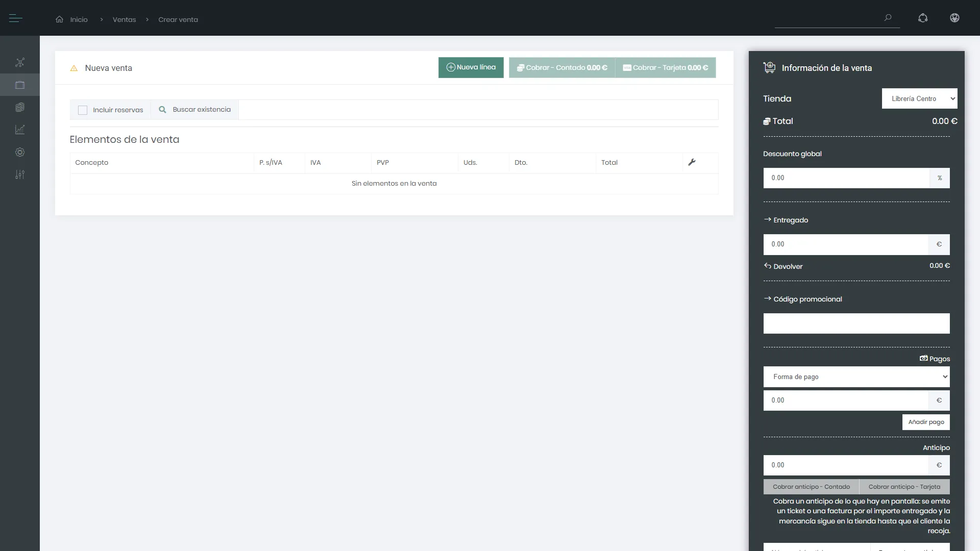Click the cart icon in Información de la venta
This screenshot has width=980, height=551.
pos(769,67)
